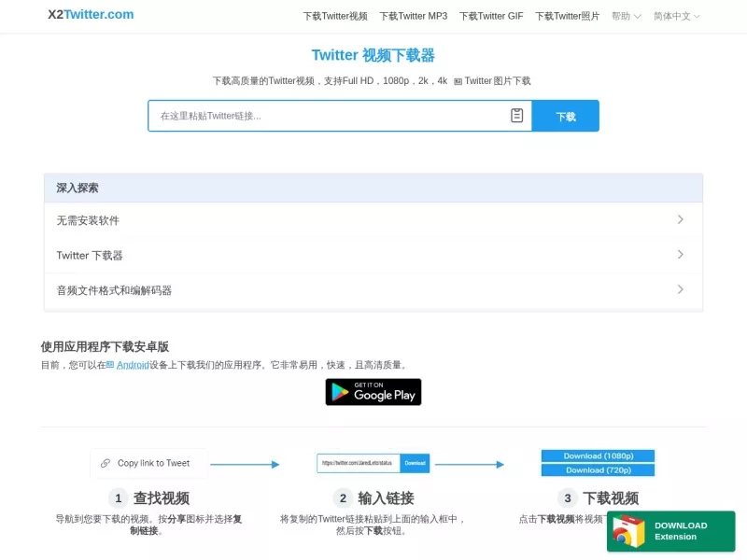Open the 简体中文 language dropdown
747x560 pixels.
[x=676, y=16]
